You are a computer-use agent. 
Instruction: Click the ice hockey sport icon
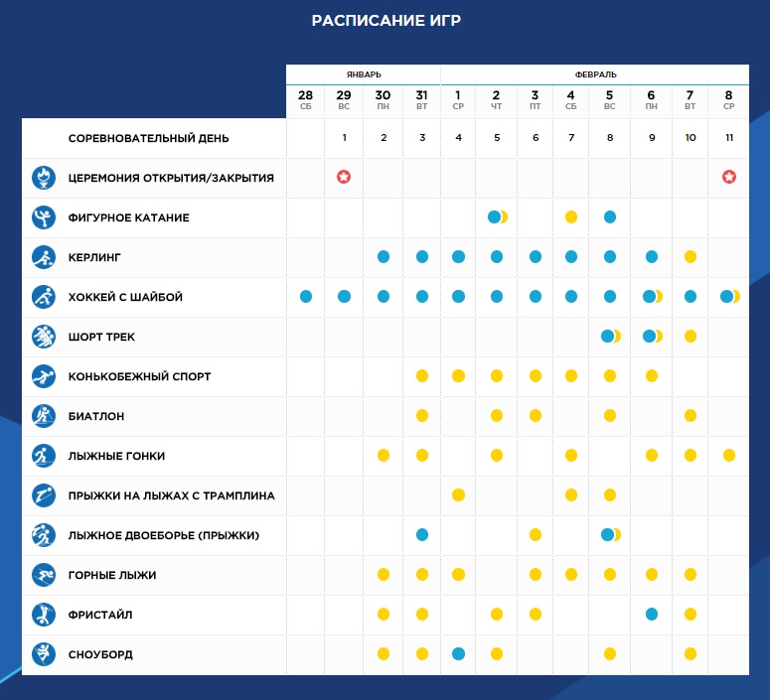43,297
